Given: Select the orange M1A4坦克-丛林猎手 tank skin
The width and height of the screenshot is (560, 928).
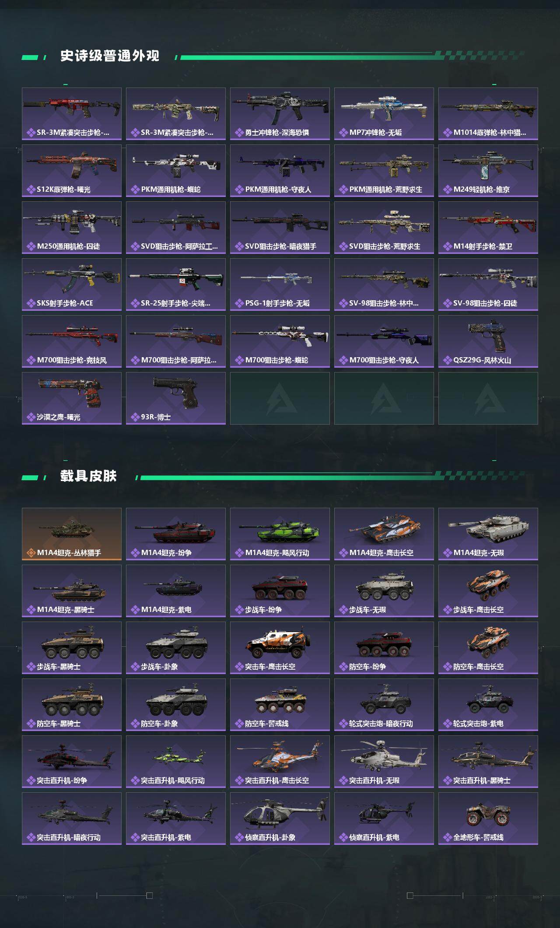Looking at the screenshot, I should pos(72,534).
